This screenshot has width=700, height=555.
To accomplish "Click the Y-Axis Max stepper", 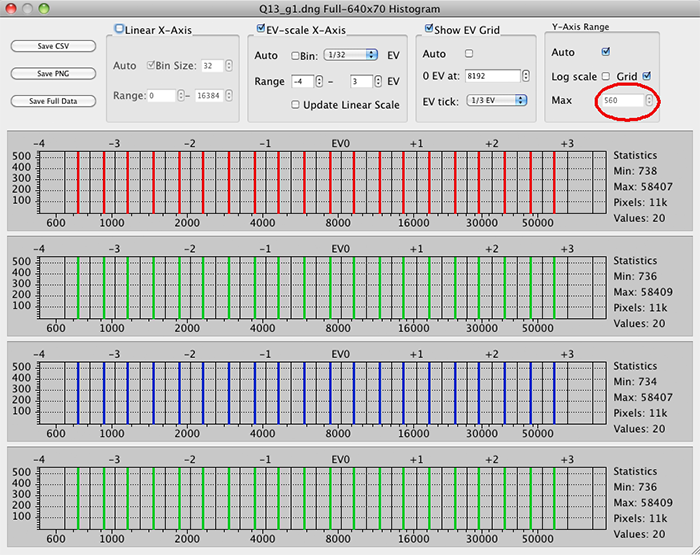I will pyautogui.click(x=649, y=100).
